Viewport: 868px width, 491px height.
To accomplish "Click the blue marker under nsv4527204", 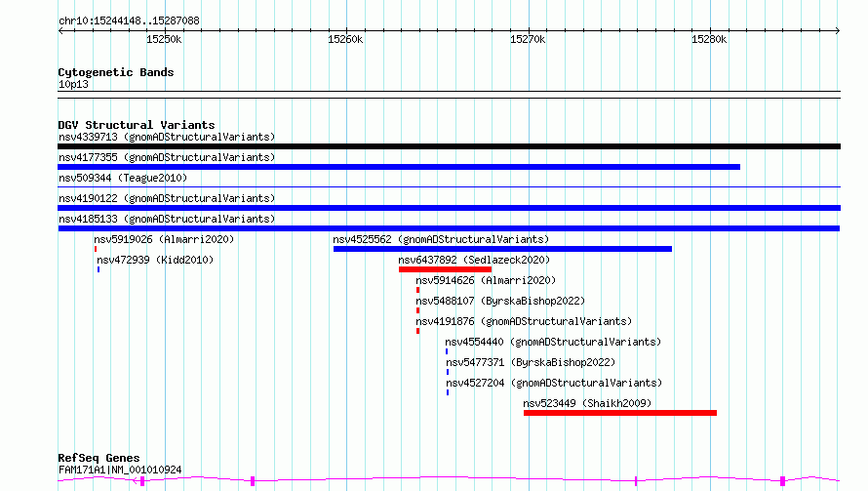I will coord(448,392).
